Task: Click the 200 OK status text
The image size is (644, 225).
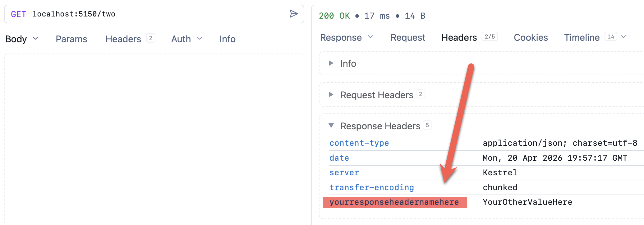Action: point(334,16)
